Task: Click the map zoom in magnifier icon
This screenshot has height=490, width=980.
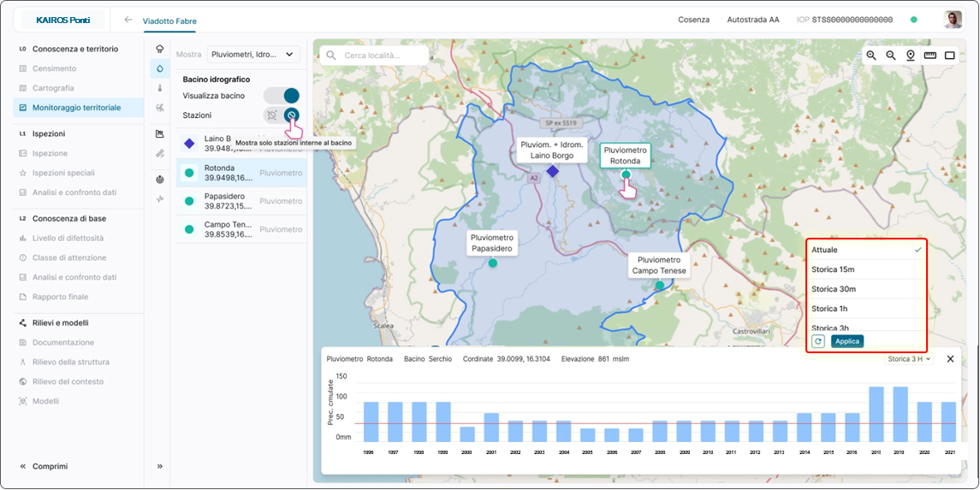Action: coord(871,56)
